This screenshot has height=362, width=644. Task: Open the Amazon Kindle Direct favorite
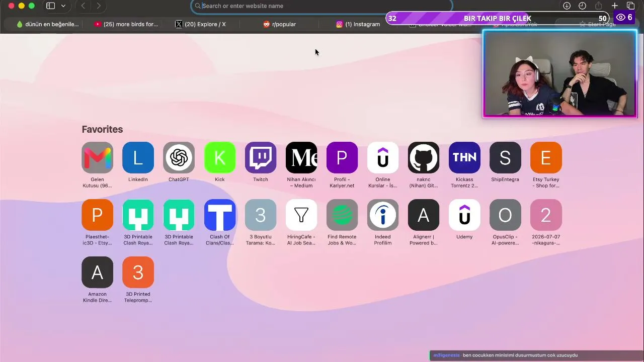click(97, 273)
